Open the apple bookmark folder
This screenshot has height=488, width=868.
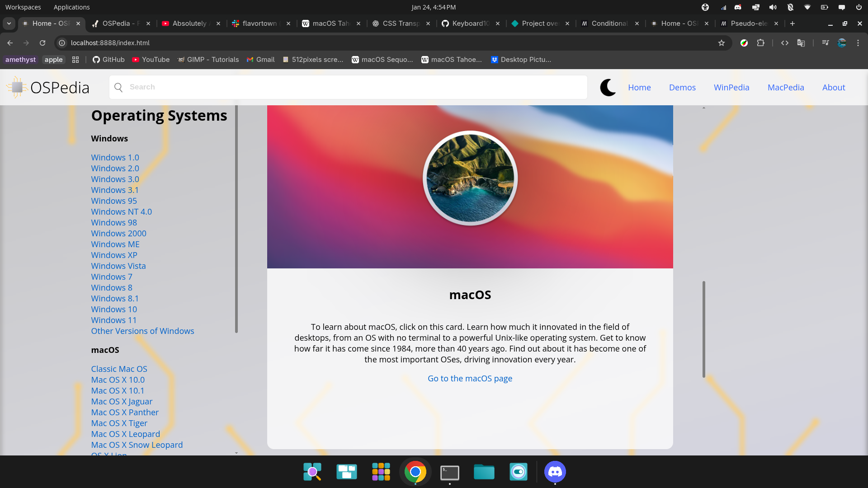pyautogui.click(x=53, y=60)
